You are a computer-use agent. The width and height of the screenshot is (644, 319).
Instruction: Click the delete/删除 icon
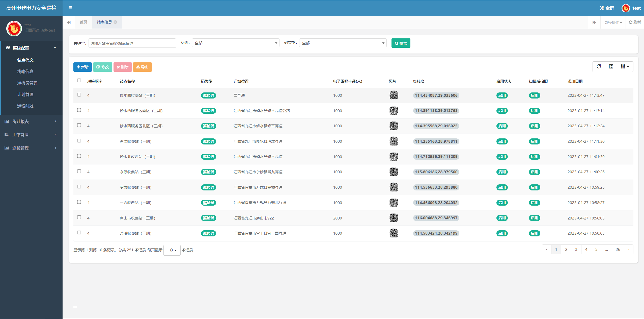coord(122,67)
